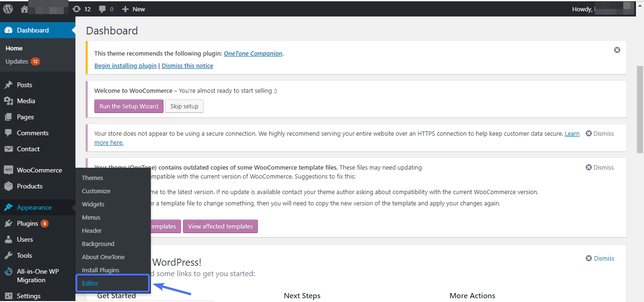Open the WordPress logo menu
The image size is (644, 302).
click(x=8, y=9)
